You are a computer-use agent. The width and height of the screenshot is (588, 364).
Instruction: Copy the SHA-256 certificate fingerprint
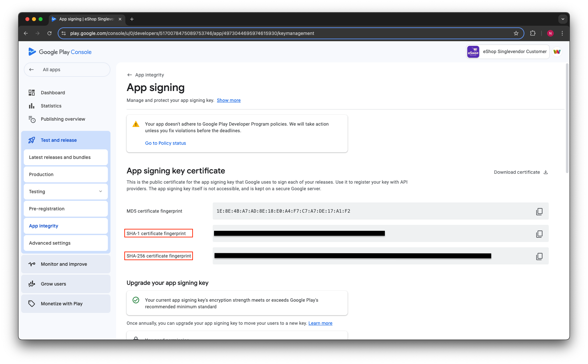pyautogui.click(x=539, y=256)
